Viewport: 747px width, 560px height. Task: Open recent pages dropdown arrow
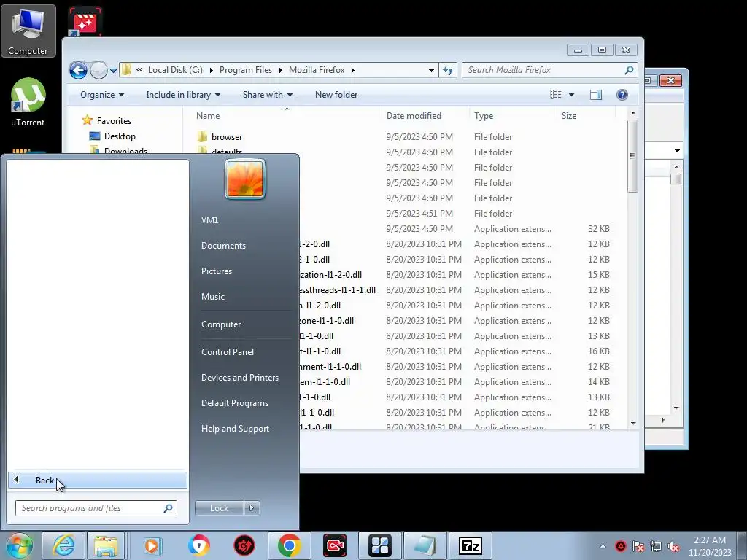113,71
